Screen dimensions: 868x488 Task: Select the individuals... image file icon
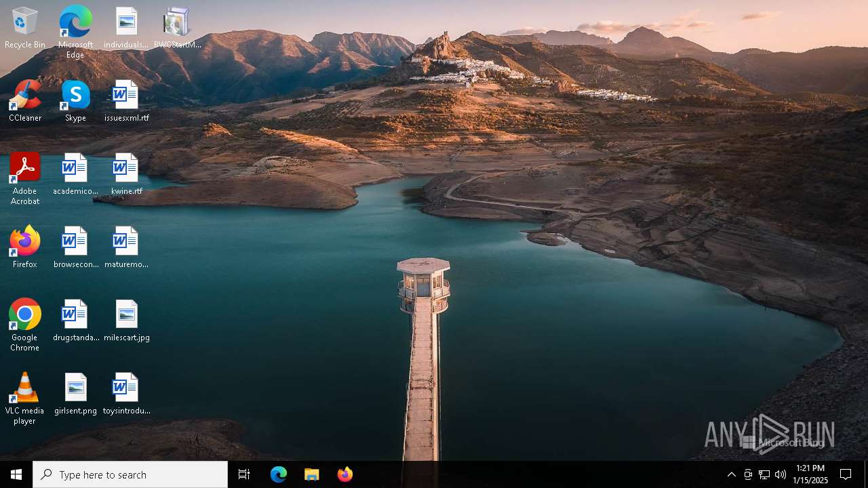pos(126,28)
